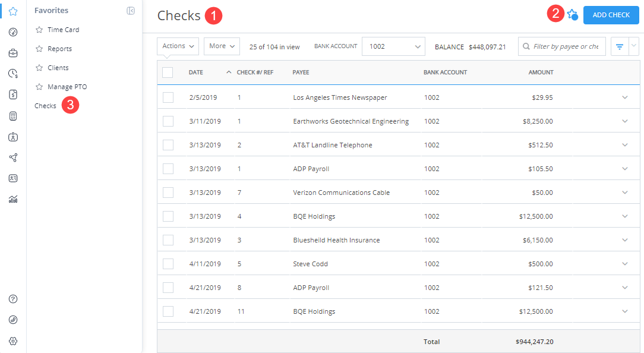644x353 pixels.
Task: Open the settings gear icon
Action: (x=13, y=341)
